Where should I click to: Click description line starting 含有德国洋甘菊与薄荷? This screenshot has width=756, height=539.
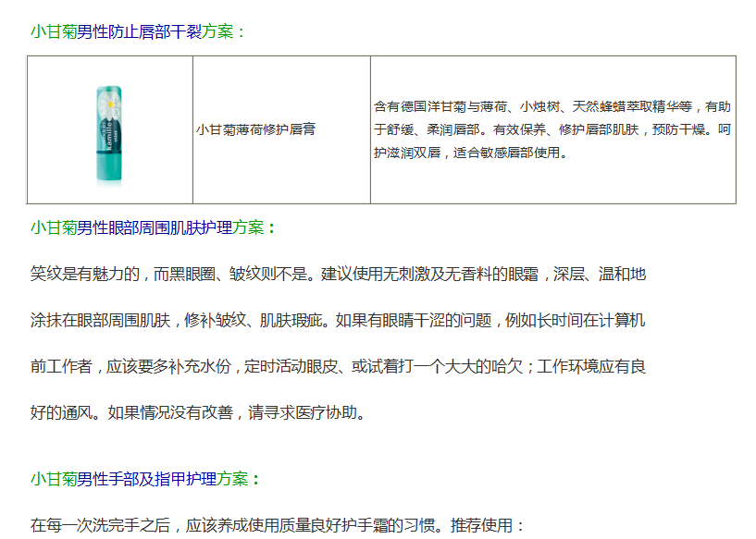pyautogui.click(x=552, y=106)
